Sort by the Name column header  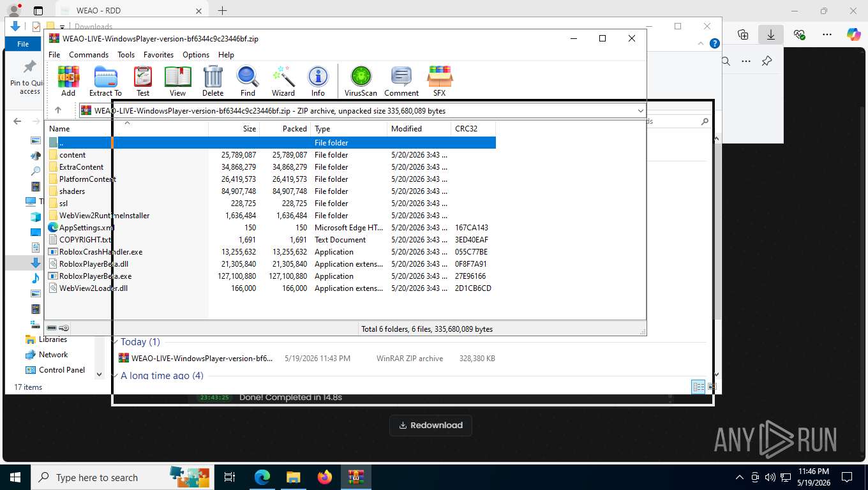pos(126,129)
